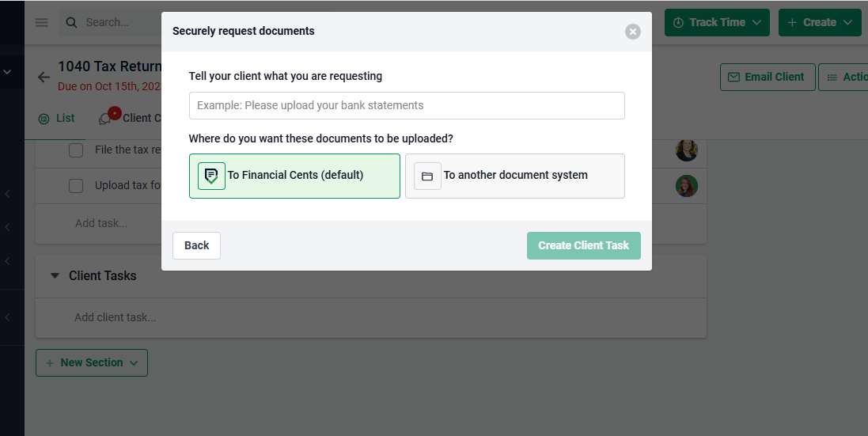Click the folder icon for another document system

(x=427, y=176)
